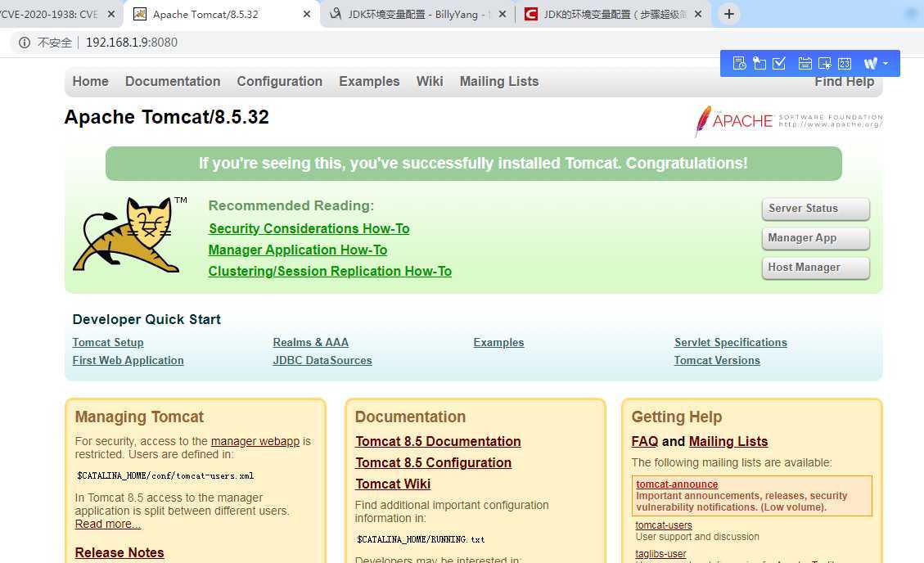Close the BillyYang JDK tab
The width and height of the screenshot is (924, 563).
coord(502,14)
